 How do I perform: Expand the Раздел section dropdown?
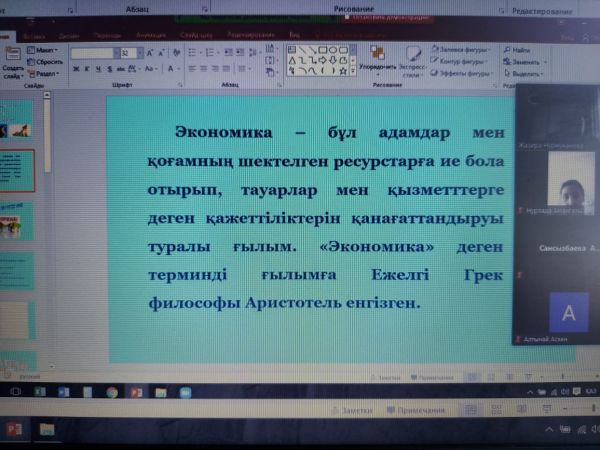(46, 74)
